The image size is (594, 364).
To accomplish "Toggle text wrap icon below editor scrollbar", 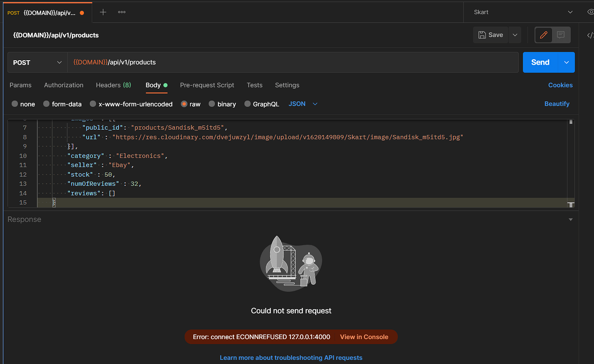I will (571, 204).
